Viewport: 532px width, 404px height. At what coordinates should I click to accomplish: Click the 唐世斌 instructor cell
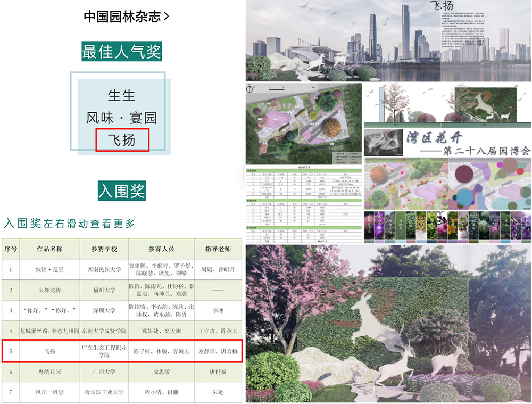(218, 372)
